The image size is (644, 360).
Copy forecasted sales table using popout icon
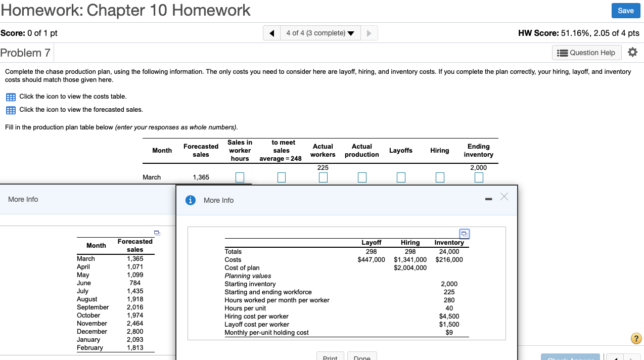pyautogui.click(x=157, y=233)
